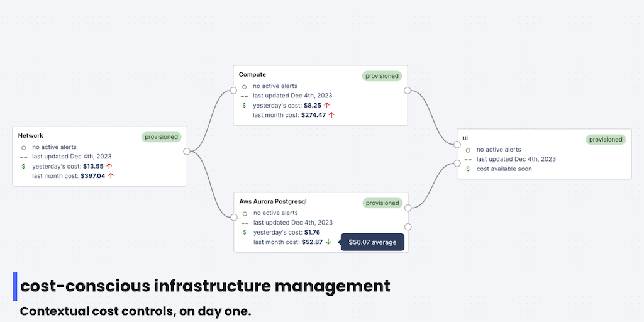Screen dimensions: 644x322
Task: Click the red arrow beside Network's $397.04 cost
Action: pyautogui.click(x=111, y=176)
